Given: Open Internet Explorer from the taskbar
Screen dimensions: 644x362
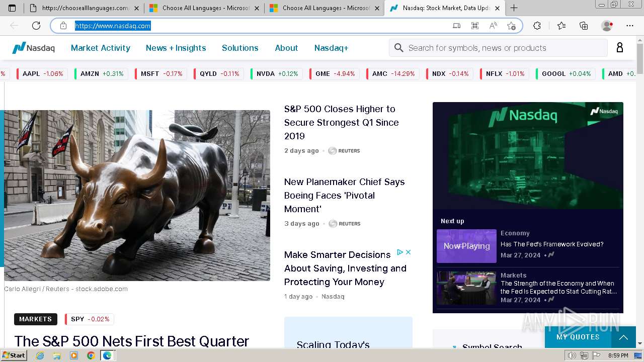Looking at the screenshot, I should click(40, 355).
